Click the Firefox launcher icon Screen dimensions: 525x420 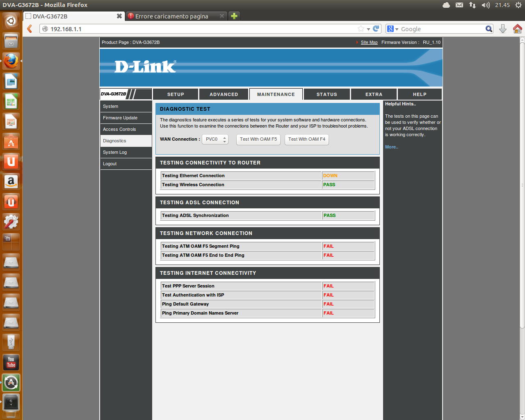pos(11,61)
